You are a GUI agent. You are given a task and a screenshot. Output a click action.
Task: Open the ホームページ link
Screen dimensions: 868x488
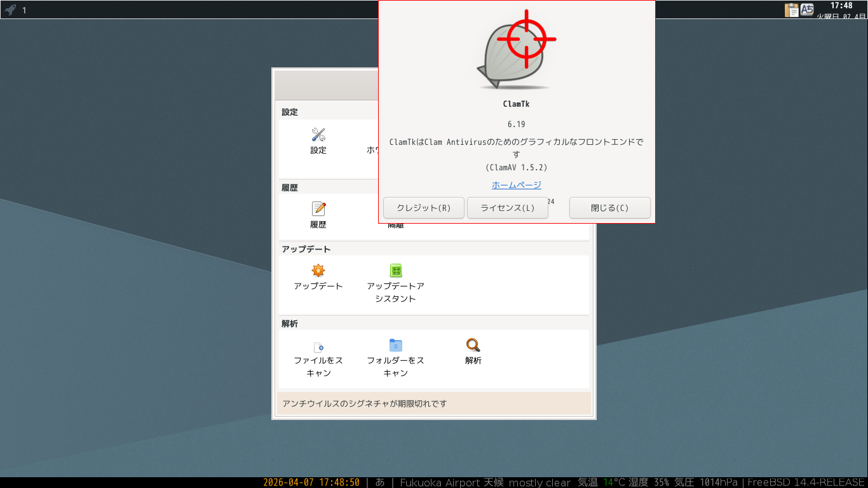point(517,185)
